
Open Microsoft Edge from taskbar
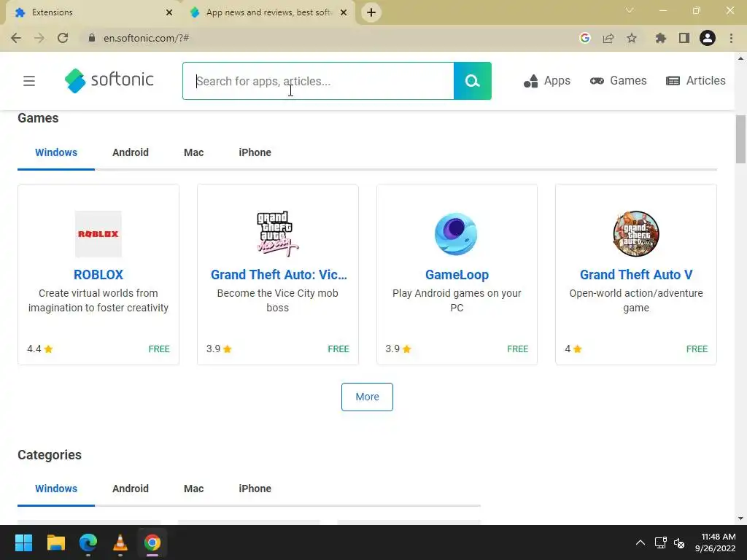(88, 542)
